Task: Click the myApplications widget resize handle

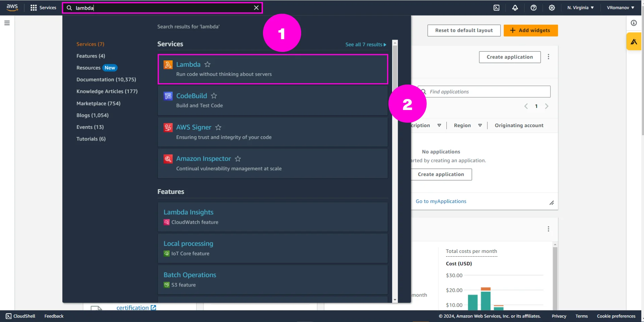Action: (551, 203)
